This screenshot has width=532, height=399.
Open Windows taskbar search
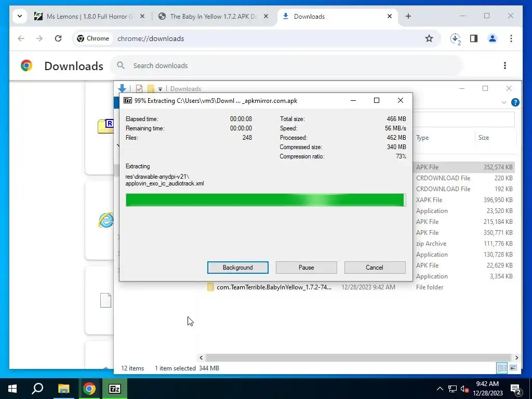37,389
